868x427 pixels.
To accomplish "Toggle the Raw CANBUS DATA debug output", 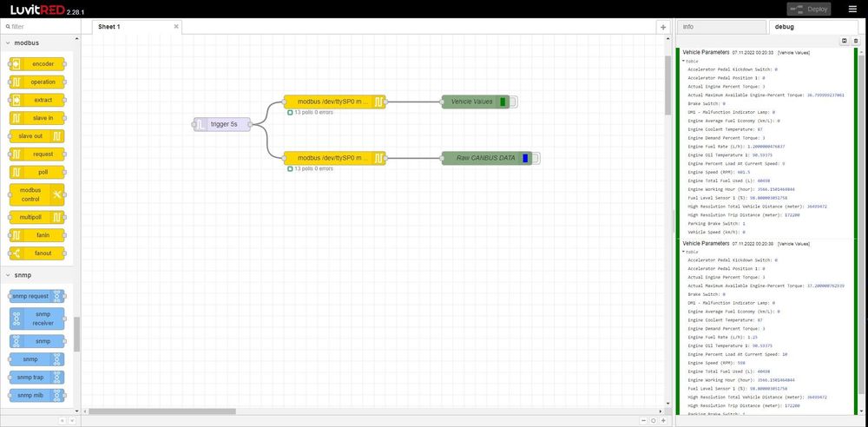I will pyautogui.click(x=535, y=158).
